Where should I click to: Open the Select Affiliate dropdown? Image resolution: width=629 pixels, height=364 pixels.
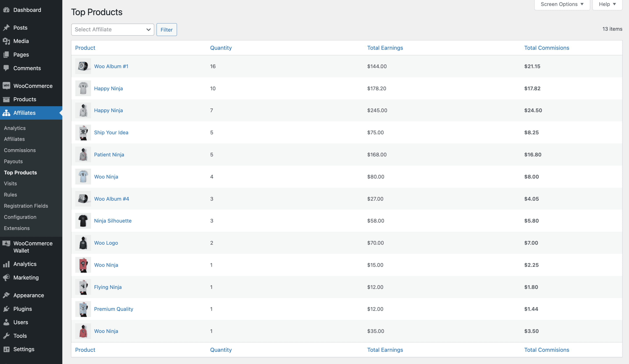pos(112,30)
